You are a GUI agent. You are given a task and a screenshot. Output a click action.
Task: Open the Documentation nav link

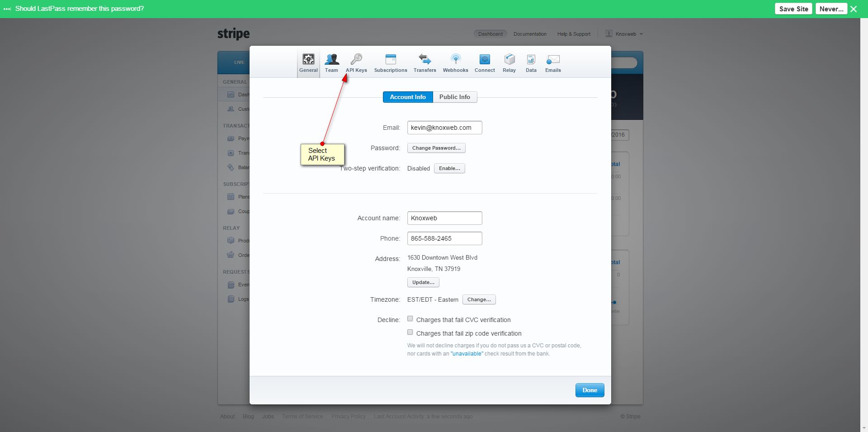tap(530, 34)
